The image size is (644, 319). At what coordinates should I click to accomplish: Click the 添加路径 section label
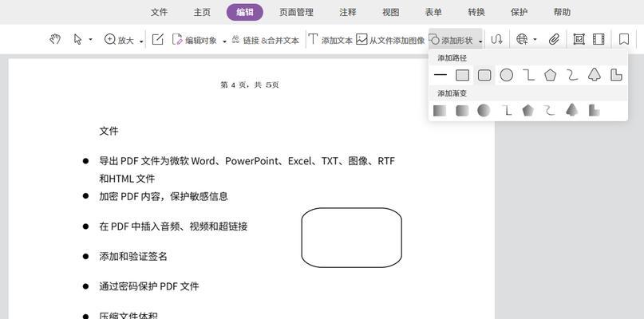[x=452, y=58]
